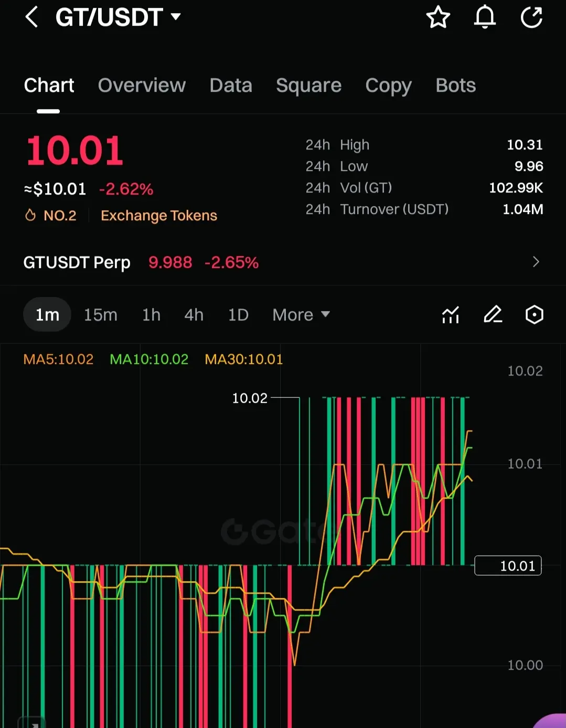Open the Bots tab

(x=455, y=85)
